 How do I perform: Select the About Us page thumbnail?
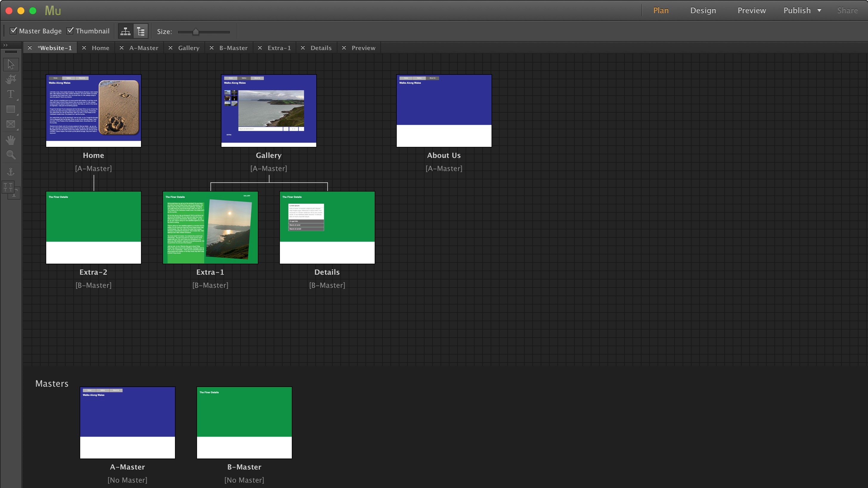tap(444, 111)
